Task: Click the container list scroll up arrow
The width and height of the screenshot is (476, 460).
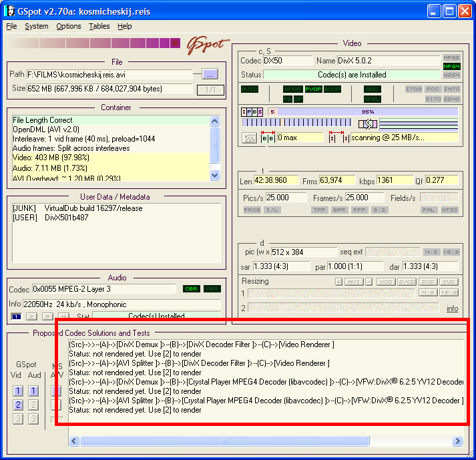Action: click(214, 121)
